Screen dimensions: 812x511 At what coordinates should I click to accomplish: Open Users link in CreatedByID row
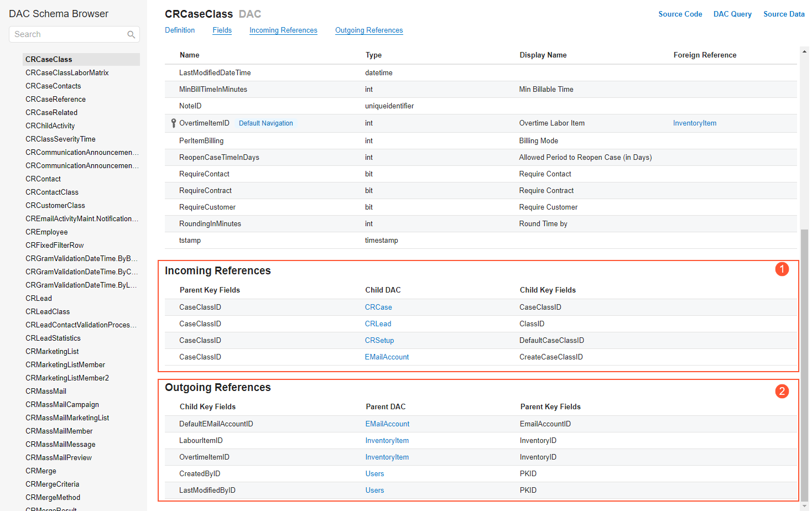(x=374, y=474)
